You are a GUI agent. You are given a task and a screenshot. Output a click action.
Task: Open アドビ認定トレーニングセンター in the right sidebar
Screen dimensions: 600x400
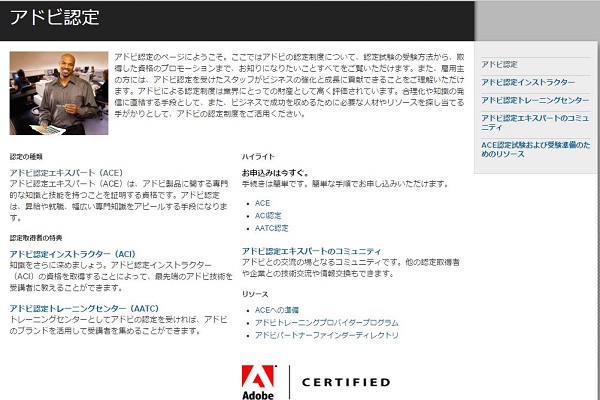pyautogui.click(x=534, y=100)
